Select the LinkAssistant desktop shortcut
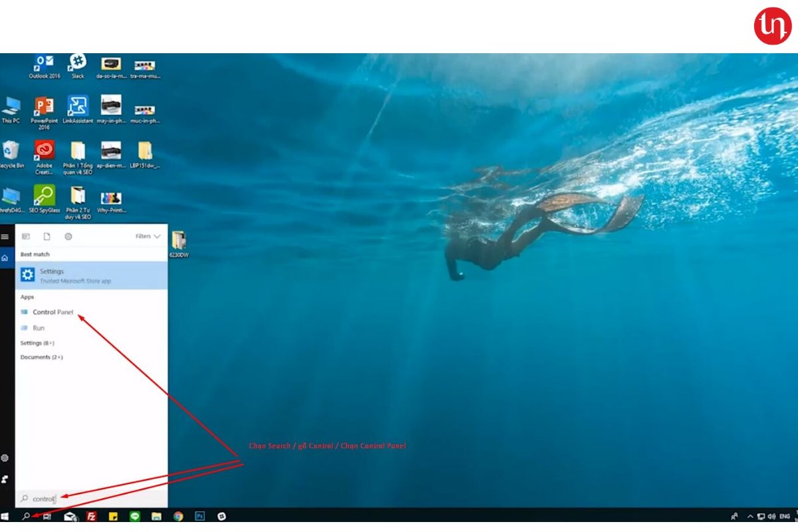The image size is (798, 532). click(78, 110)
